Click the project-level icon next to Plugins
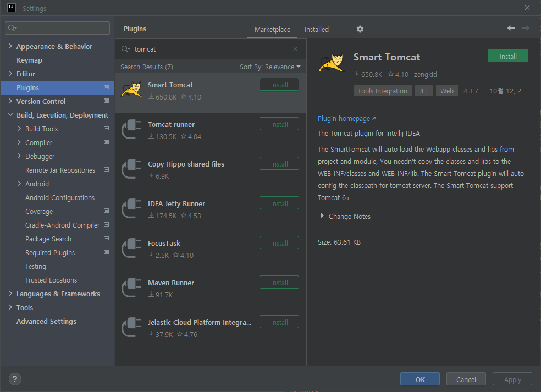 coord(106,87)
